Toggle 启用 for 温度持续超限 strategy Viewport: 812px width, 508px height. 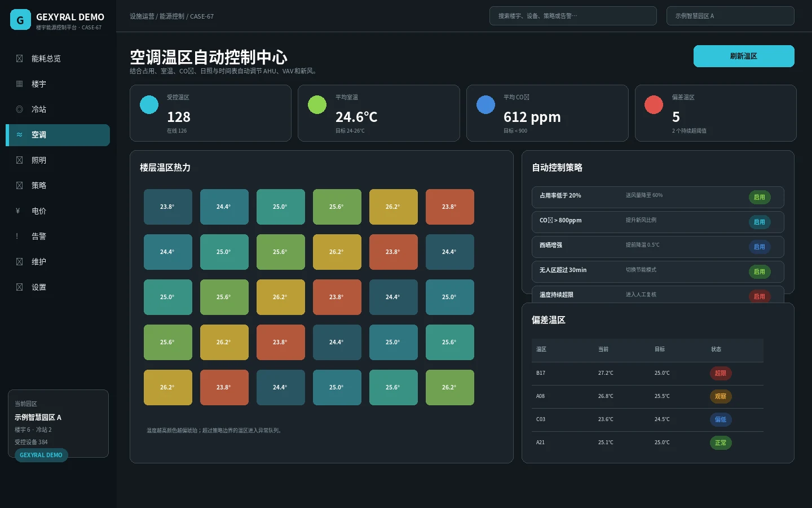tap(760, 296)
